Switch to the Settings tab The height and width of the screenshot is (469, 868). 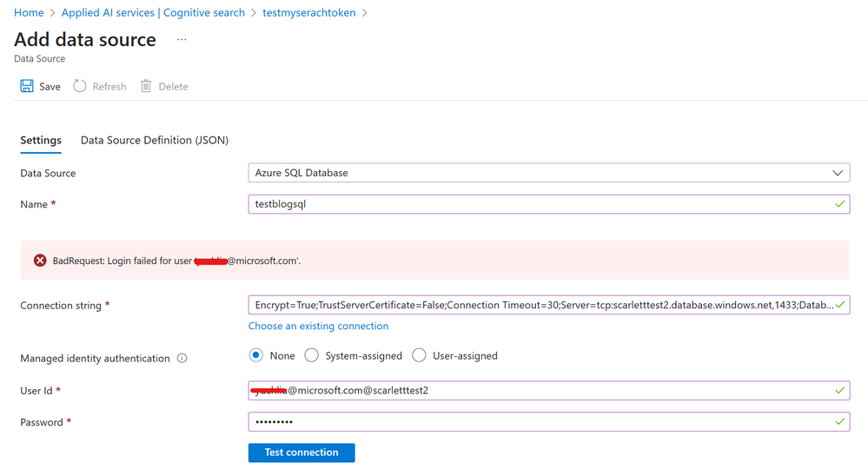[x=41, y=141]
